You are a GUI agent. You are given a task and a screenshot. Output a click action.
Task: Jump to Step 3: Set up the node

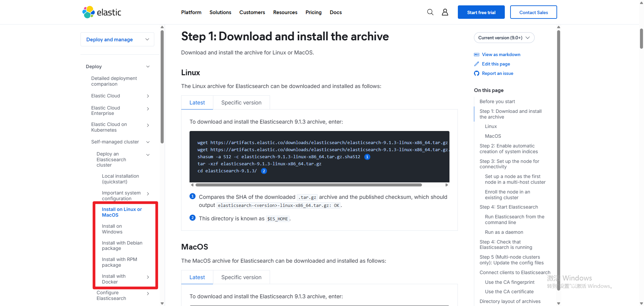point(509,164)
